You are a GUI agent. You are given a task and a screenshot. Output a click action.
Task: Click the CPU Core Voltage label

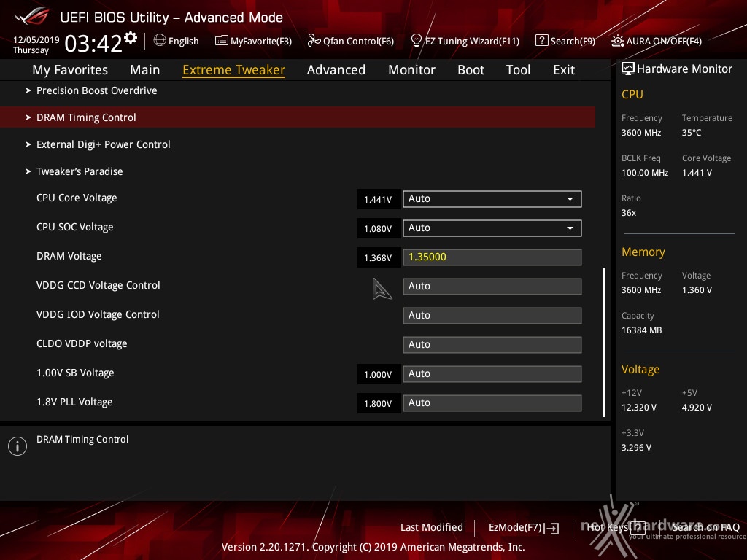click(77, 198)
